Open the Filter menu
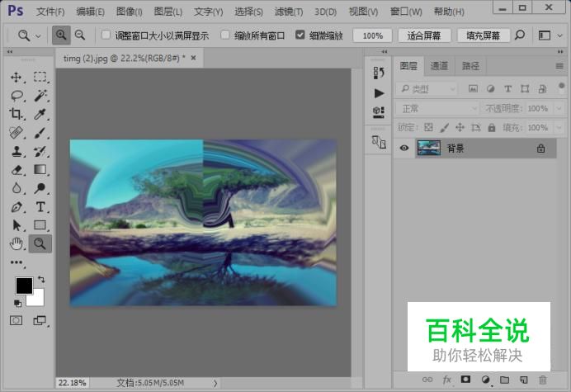Viewport: 571px width, 392px height. pos(289,12)
